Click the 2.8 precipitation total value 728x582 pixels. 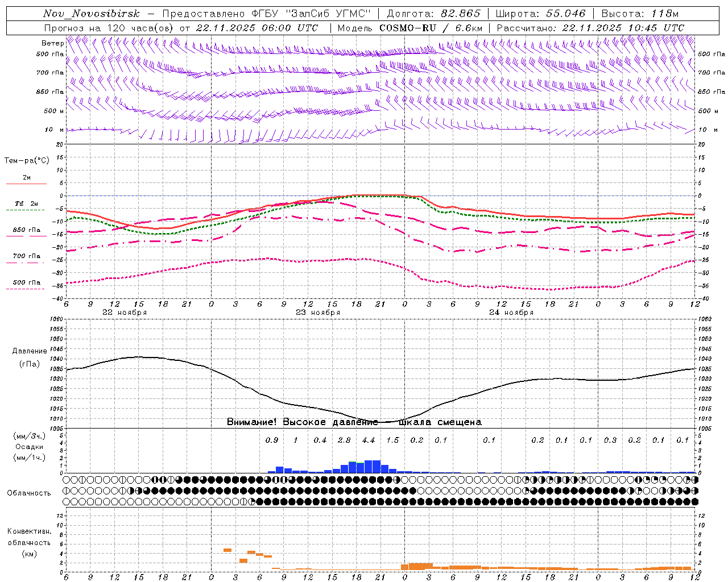coord(344,440)
